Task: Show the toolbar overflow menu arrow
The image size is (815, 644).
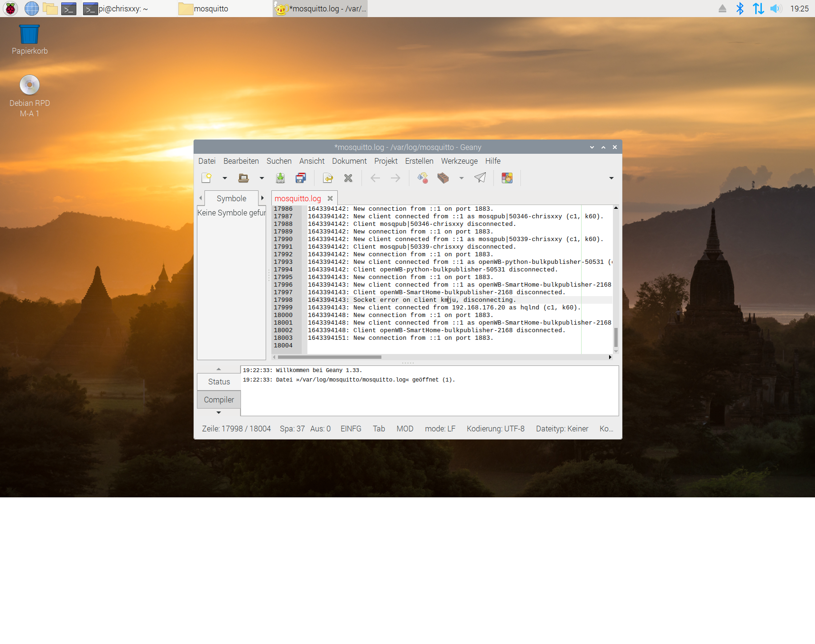Action: click(611, 178)
